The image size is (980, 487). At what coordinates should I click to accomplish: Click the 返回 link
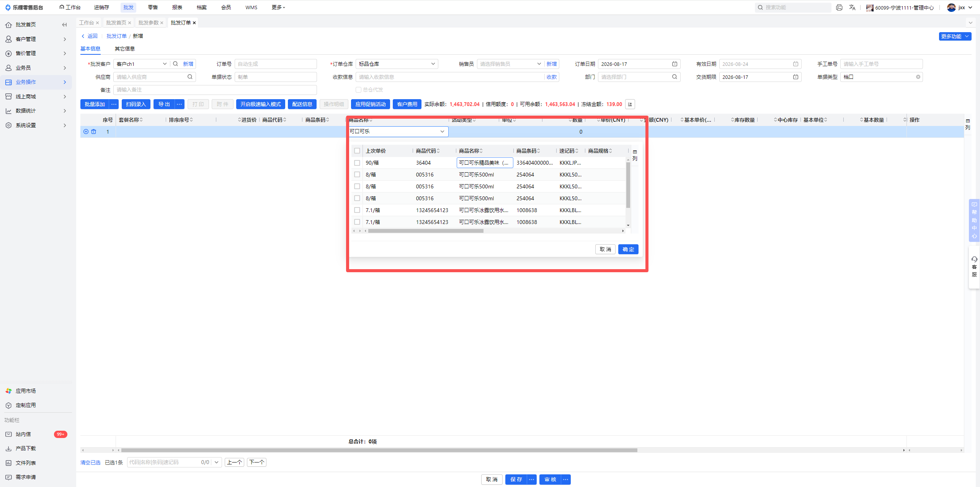pyautogui.click(x=90, y=36)
